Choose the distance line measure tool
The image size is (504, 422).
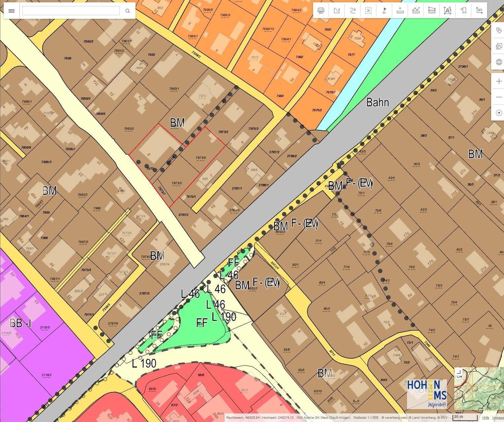click(x=416, y=11)
